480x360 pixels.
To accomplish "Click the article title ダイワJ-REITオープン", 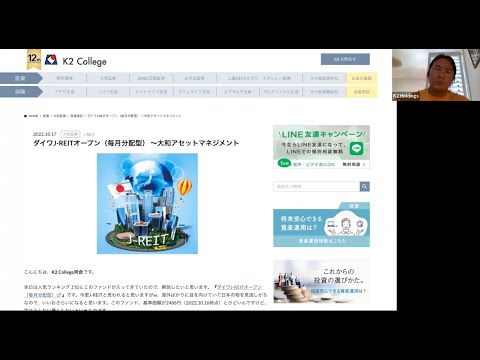I will click(136, 143).
